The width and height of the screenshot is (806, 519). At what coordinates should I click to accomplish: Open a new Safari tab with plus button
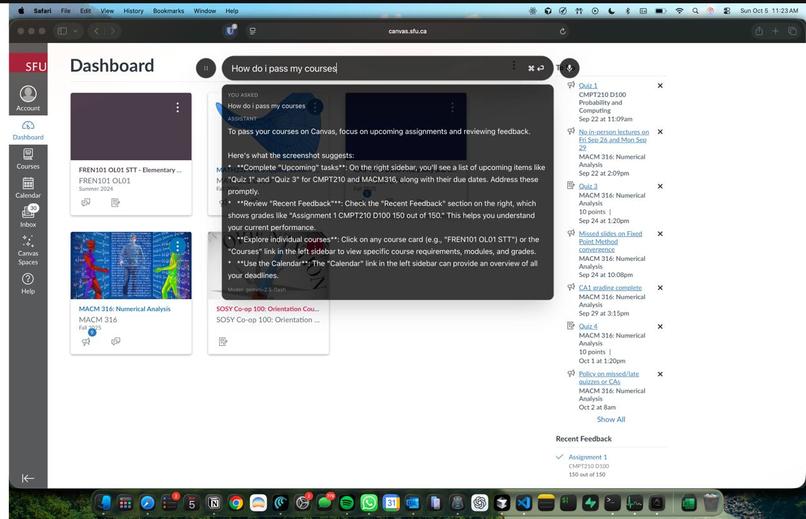775,31
